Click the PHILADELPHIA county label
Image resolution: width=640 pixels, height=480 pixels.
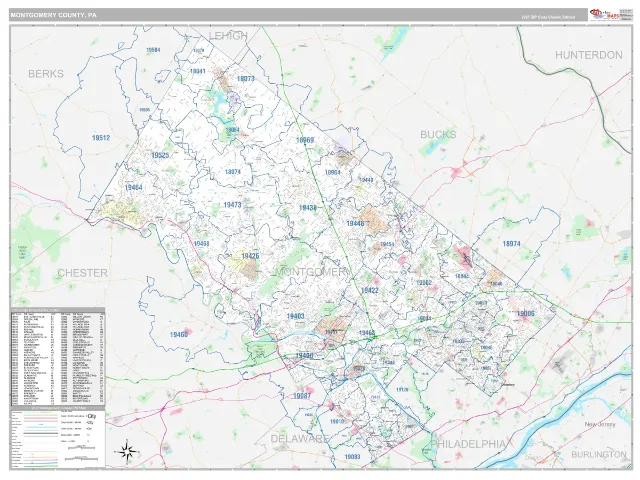click(x=469, y=444)
